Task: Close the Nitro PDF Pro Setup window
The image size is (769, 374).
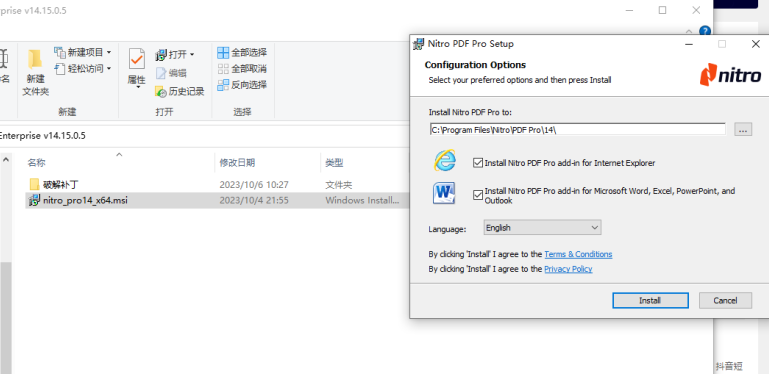Action: (756, 44)
